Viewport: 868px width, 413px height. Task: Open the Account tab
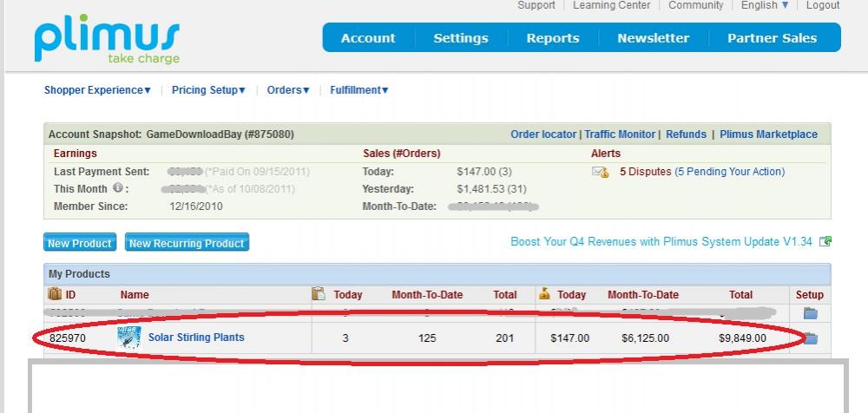tap(368, 38)
